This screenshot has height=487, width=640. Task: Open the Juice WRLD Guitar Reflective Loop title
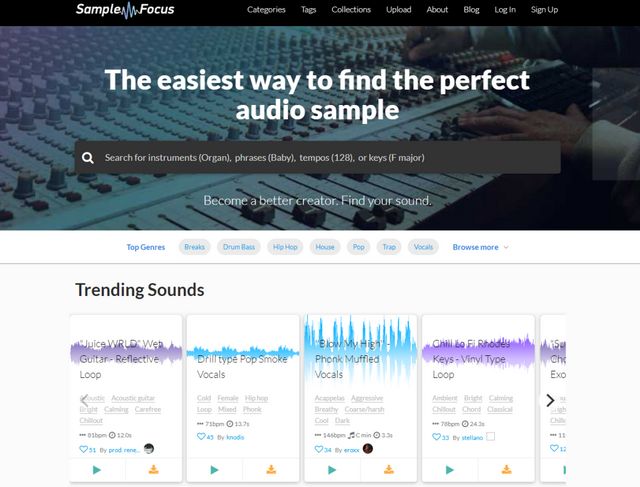coord(121,359)
